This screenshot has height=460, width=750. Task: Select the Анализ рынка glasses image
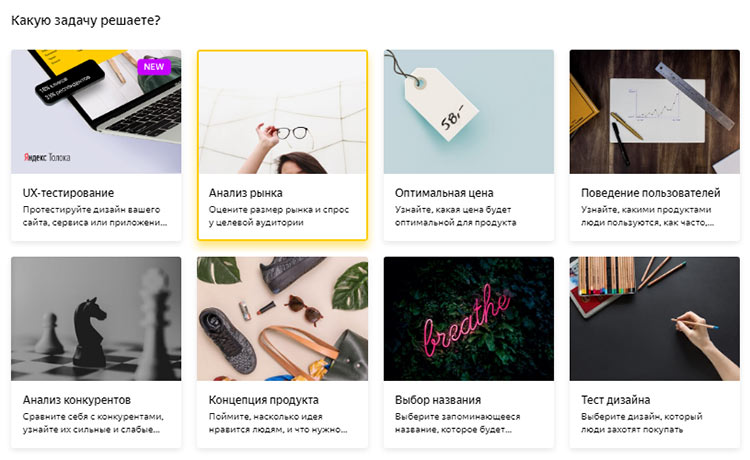(282, 112)
